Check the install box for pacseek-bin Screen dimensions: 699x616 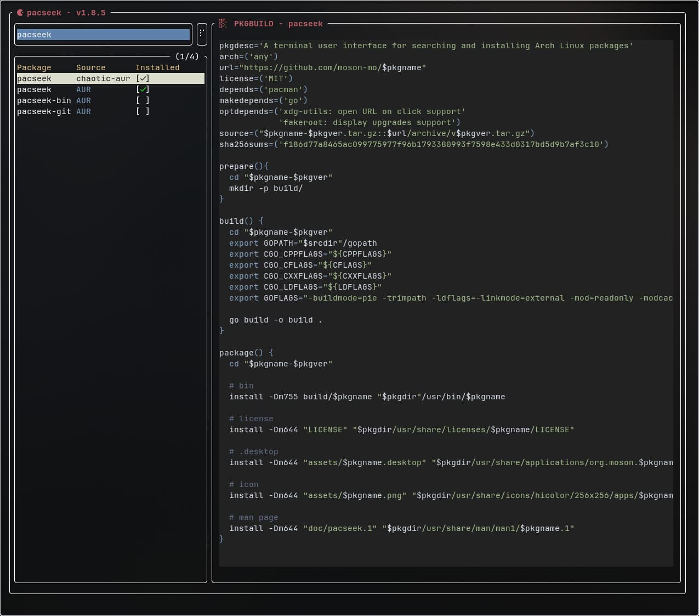143,100
